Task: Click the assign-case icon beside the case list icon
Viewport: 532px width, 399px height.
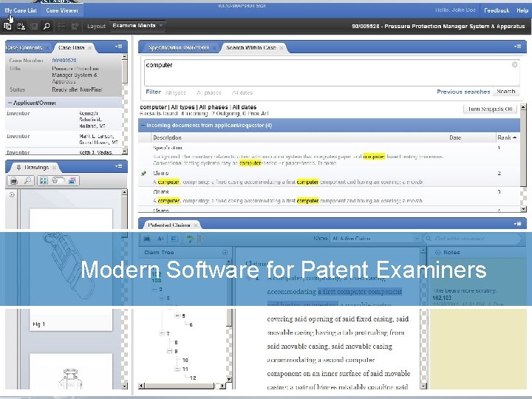Action: pos(21,26)
